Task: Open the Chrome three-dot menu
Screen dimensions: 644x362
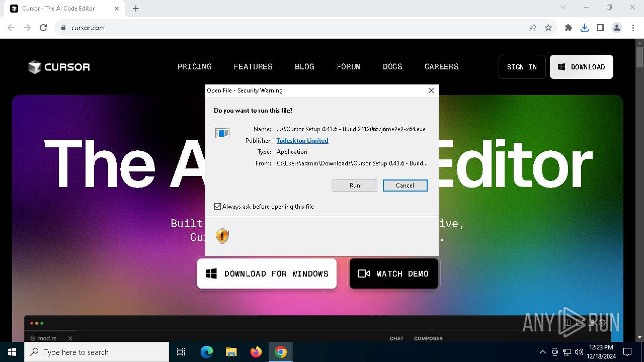Action: (x=633, y=28)
